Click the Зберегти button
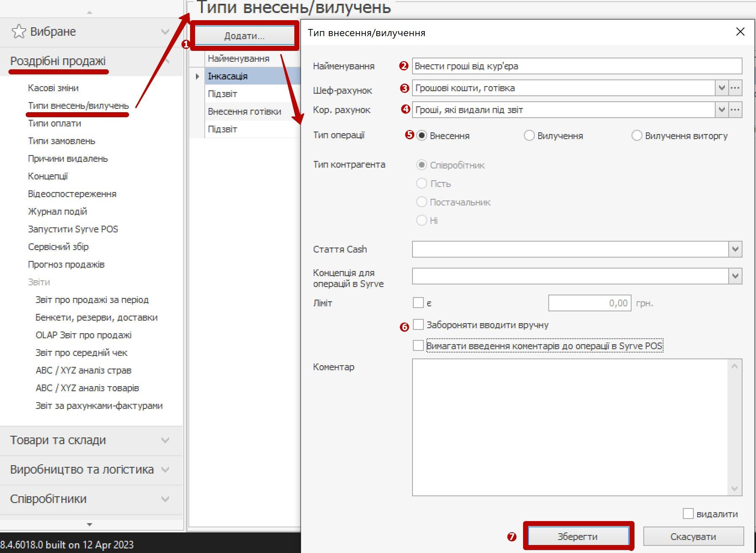This screenshot has height=553, width=756. tap(578, 536)
